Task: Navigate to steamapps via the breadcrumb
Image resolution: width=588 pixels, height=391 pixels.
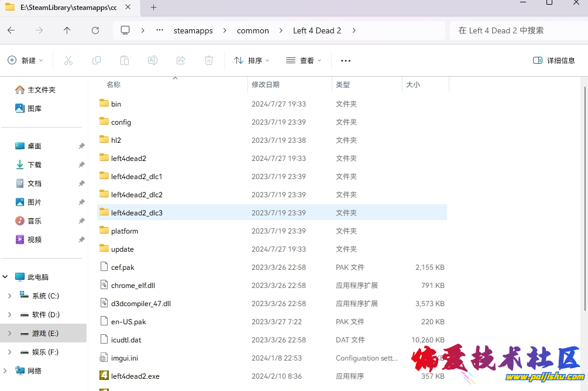Action: [193, 30]
